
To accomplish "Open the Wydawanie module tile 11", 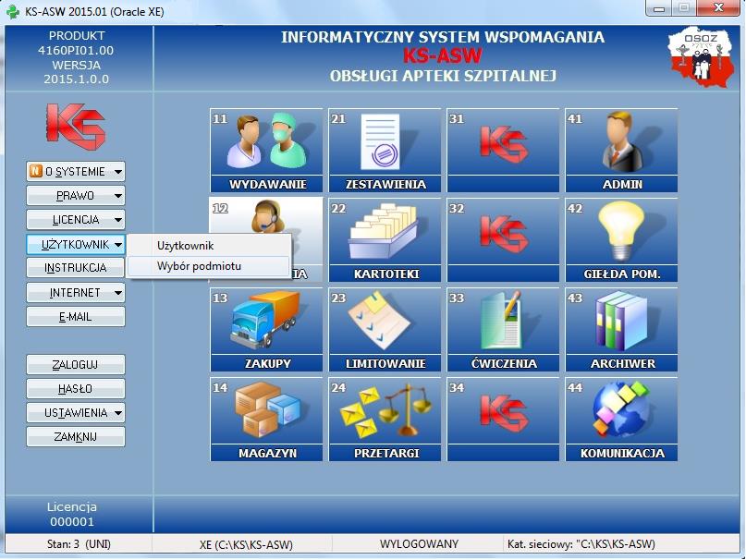I will click(x=266, y=150).
